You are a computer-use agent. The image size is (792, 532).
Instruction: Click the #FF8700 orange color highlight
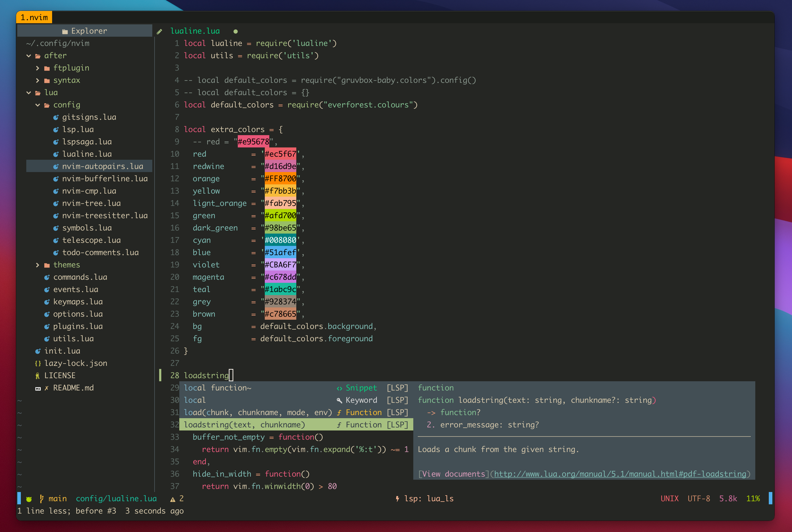[x=280, y=178]
